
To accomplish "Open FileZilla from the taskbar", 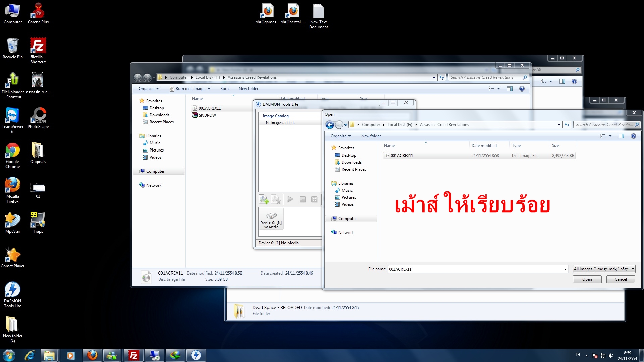I will (133, 355).
